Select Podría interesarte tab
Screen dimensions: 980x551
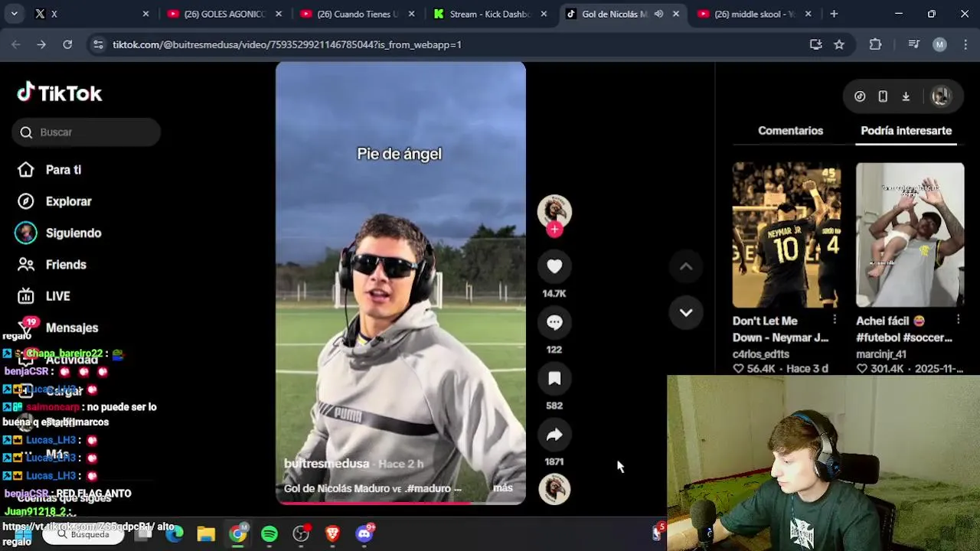pos(906,131)
